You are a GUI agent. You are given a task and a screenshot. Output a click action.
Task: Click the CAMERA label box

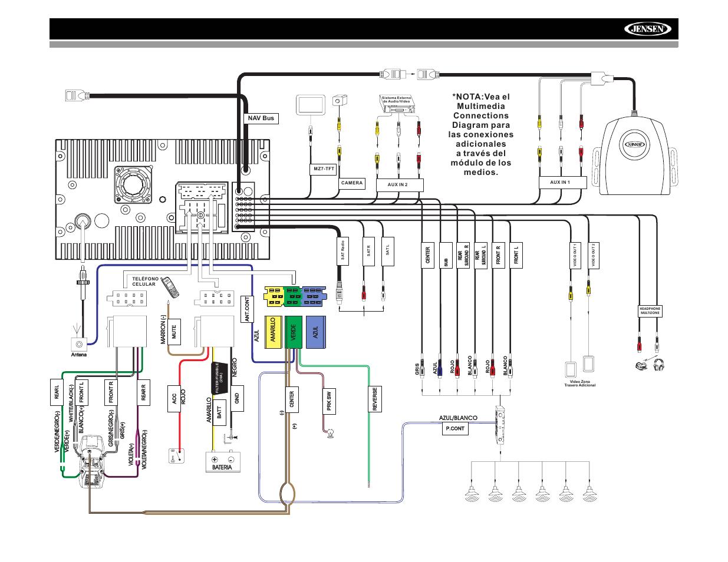[x=352, y=183]
